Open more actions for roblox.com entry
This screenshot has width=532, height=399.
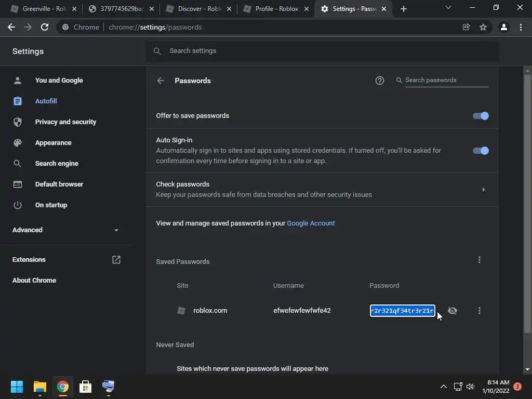pos(480,311)
